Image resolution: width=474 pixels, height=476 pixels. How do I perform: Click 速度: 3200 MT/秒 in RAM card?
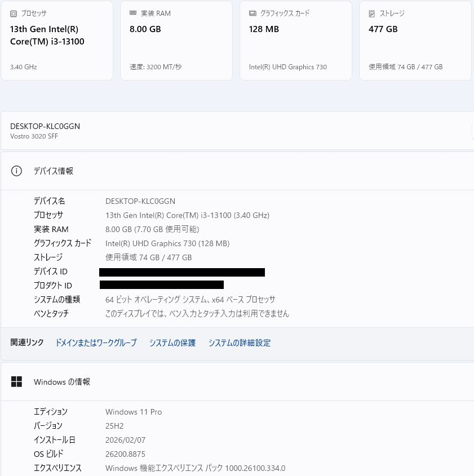coord(156,67)
